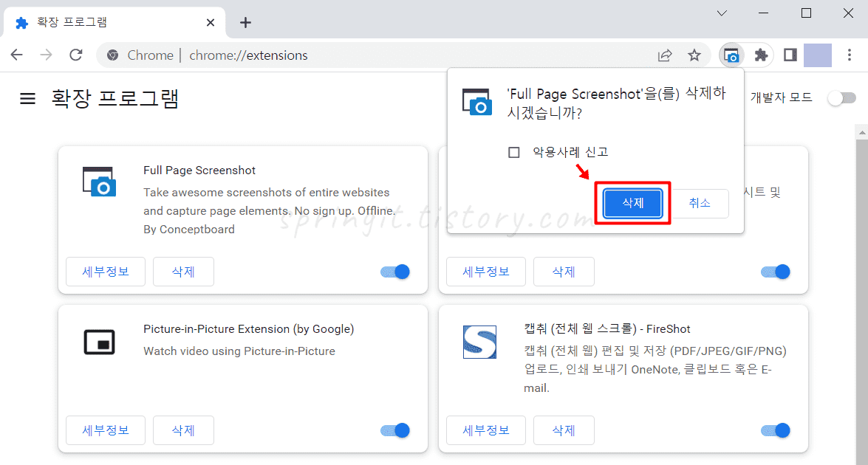868x465 pixels.
Task: Open a new tab with the plus button
Action: [246, 23]
